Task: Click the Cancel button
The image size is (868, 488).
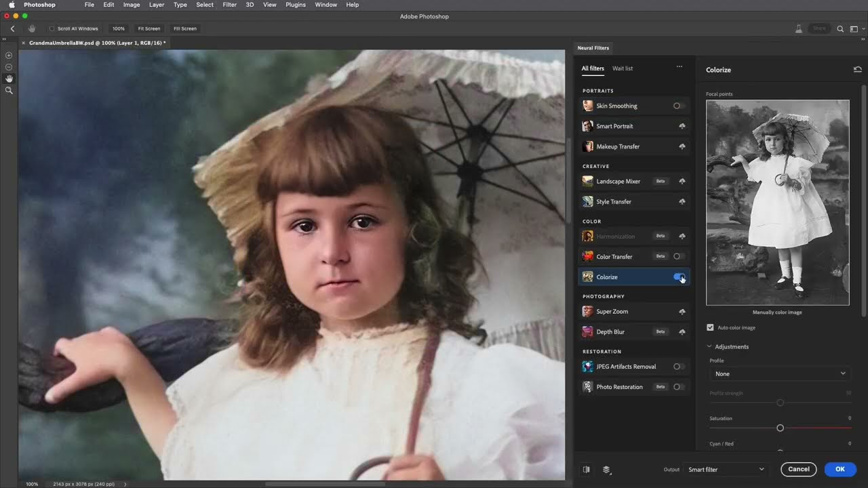Action: tap(798, 469)
